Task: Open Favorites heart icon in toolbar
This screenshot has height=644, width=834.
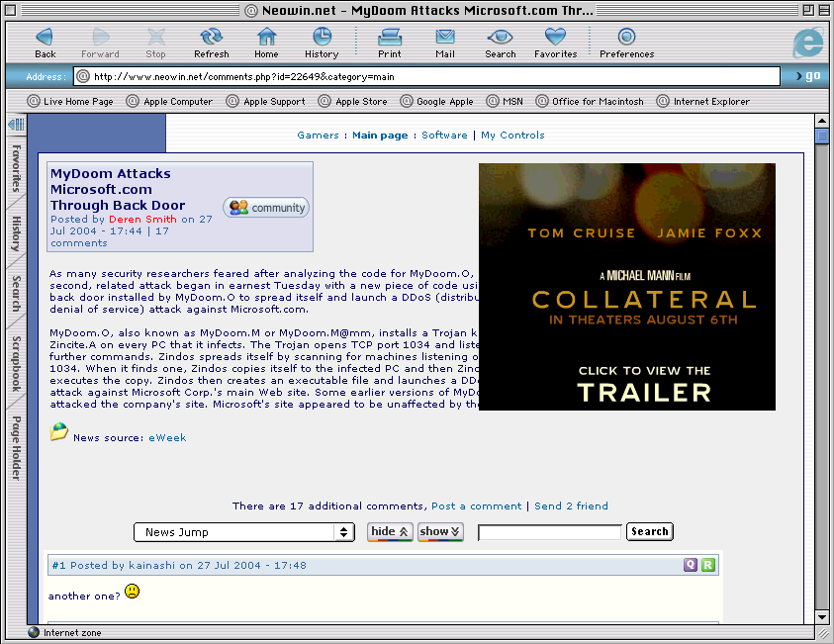Action: pyautogui.click(x=555, y=37)
